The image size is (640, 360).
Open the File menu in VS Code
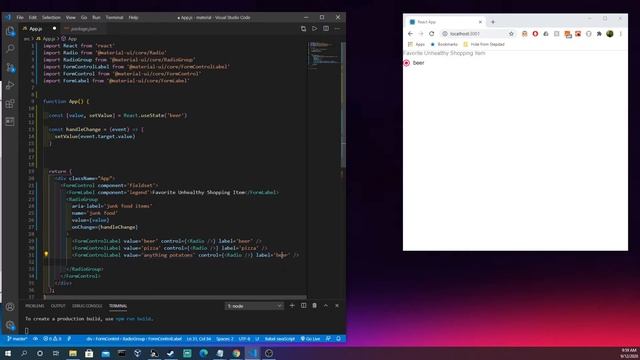coord(20,18)
